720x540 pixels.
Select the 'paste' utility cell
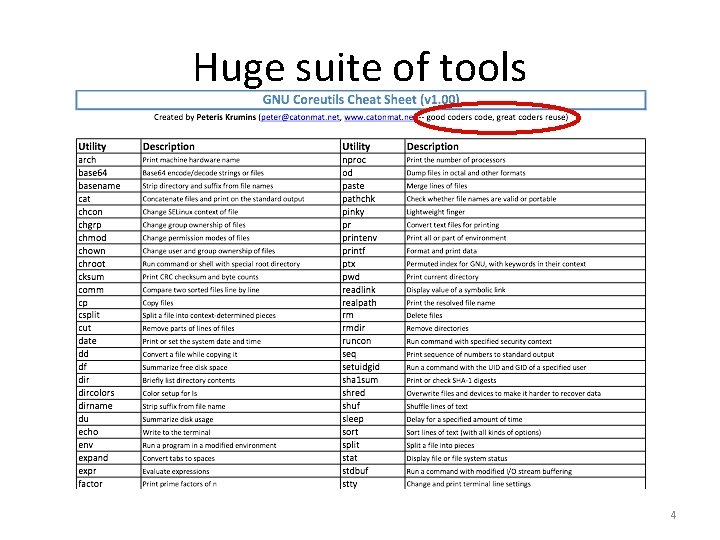(372, 186)
